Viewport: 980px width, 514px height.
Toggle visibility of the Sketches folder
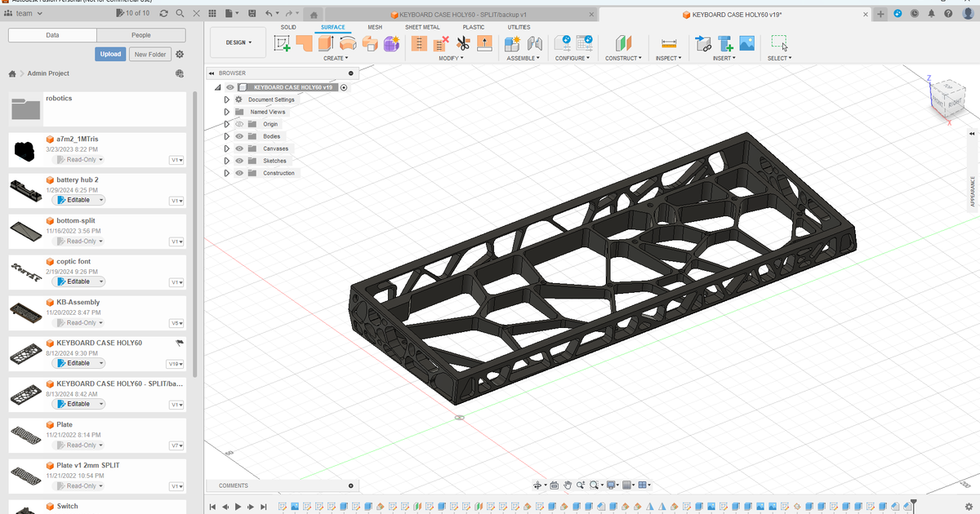240,161
